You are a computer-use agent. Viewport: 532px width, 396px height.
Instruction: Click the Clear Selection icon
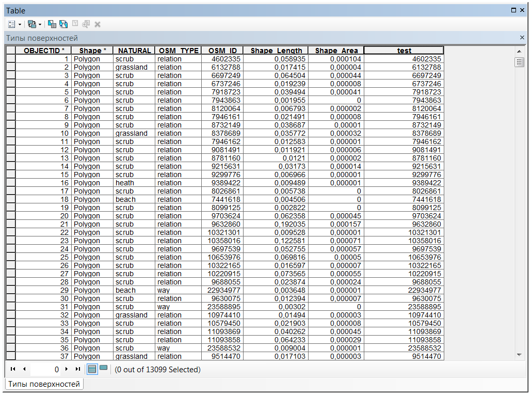coord(75,24)
